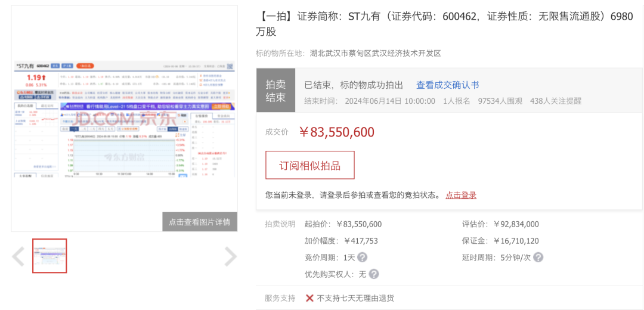Click 438人关注提醒 text

coord(556,101)
